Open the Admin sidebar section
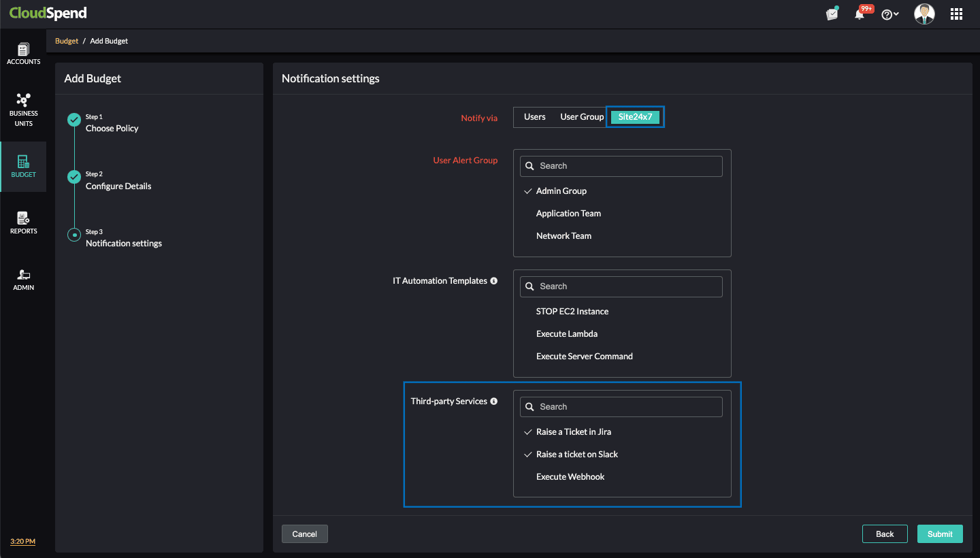This screenshot has height=558, width=980. (x=23, y=279)
